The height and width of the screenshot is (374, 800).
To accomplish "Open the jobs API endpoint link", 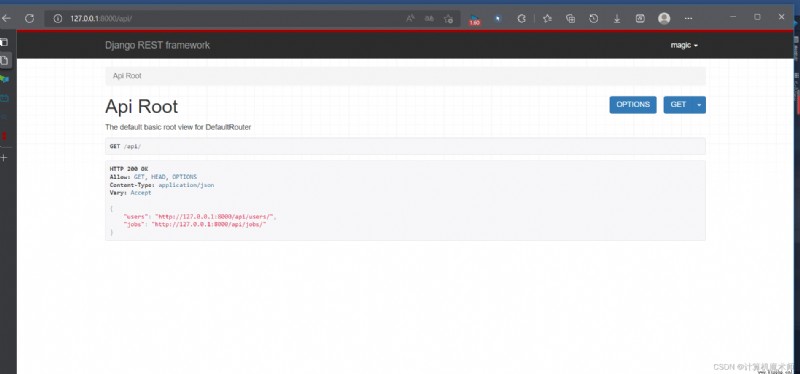I will click(209, 224).
